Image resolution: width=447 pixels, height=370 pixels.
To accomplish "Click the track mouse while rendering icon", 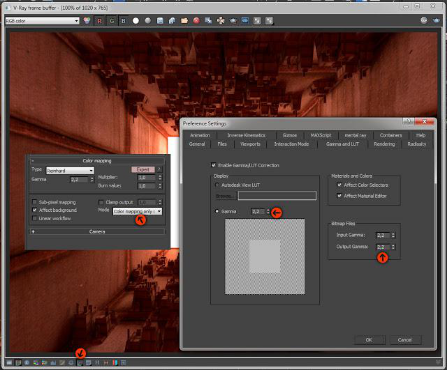I will pos(221,21).
